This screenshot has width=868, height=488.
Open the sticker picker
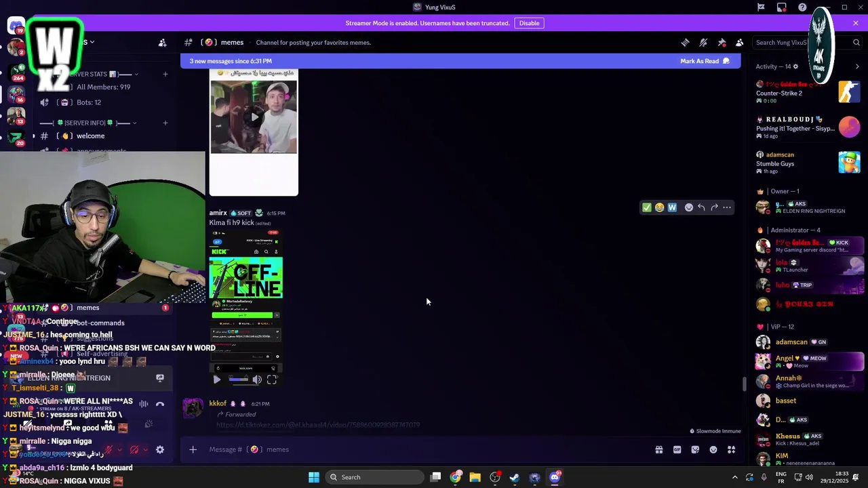[695, 449]
